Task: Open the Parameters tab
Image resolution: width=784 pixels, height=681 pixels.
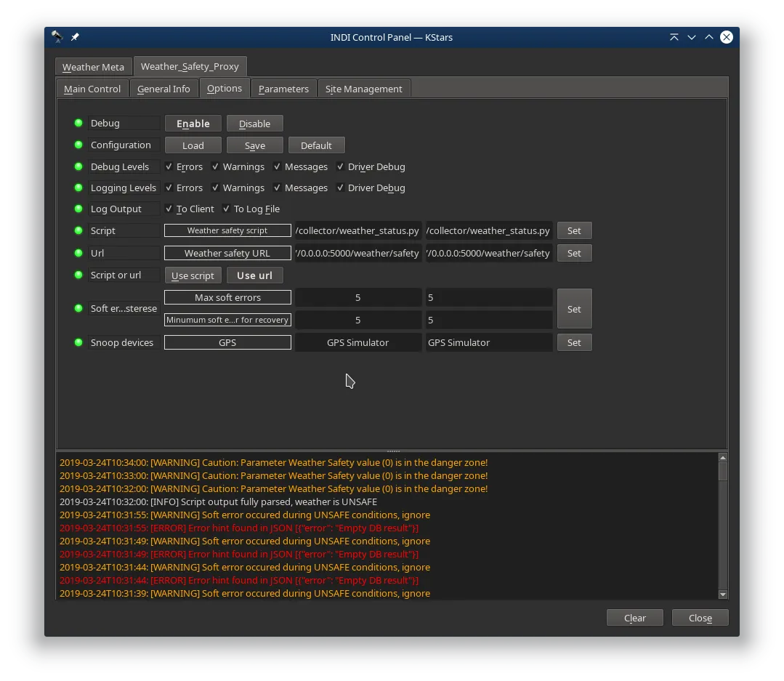Action: [x=283, y=89]
